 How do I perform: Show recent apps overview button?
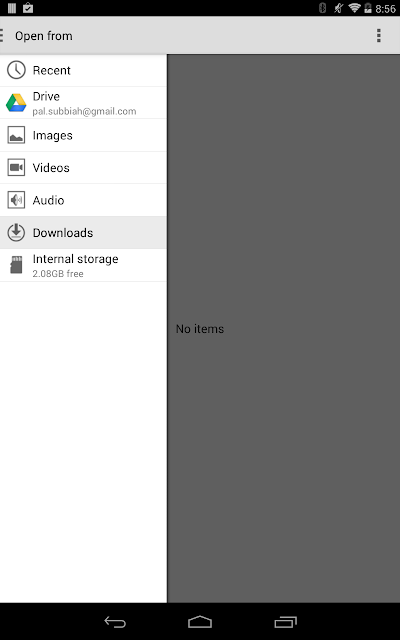[285, 622]
